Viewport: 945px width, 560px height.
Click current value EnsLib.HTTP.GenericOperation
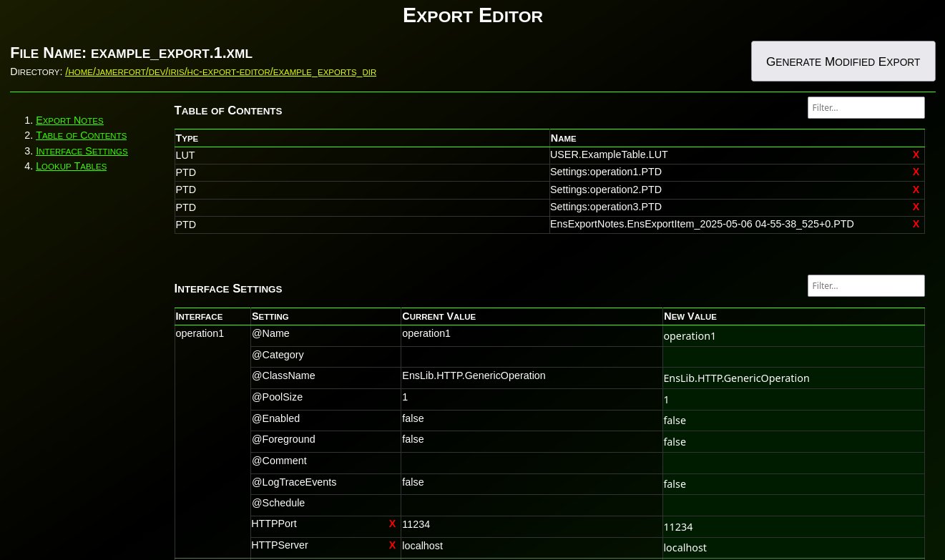474,375
